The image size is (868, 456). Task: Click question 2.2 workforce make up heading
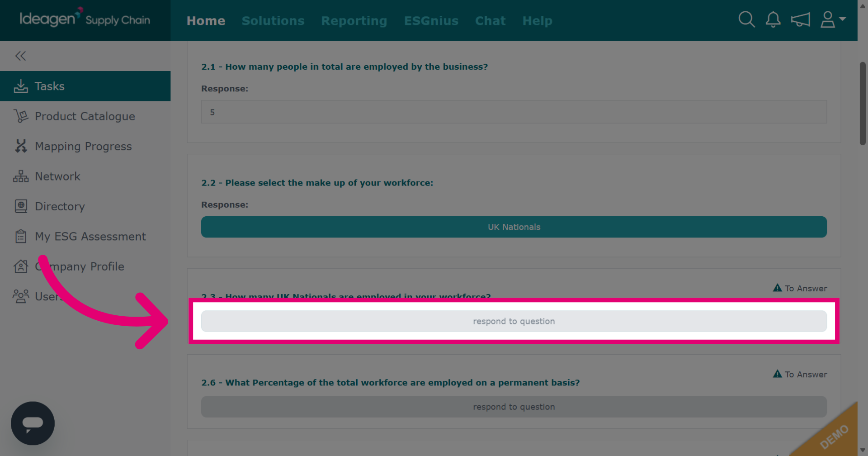pos(317,183)
